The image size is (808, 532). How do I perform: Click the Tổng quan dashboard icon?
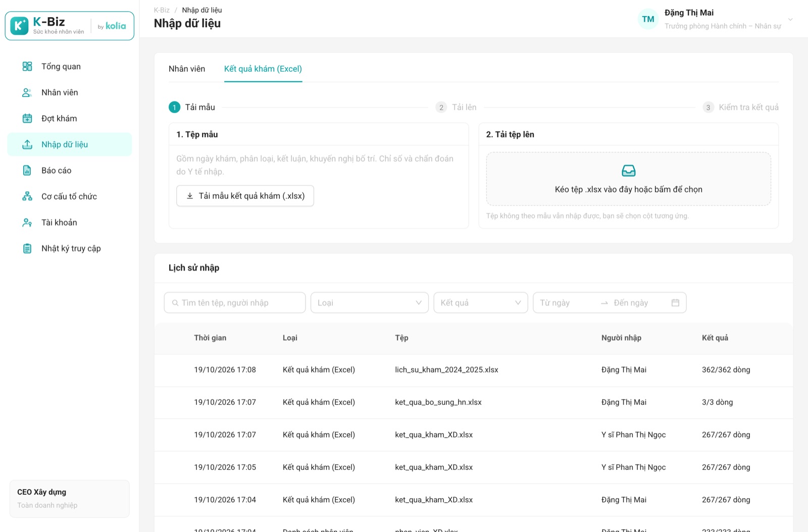pos(27,67)
